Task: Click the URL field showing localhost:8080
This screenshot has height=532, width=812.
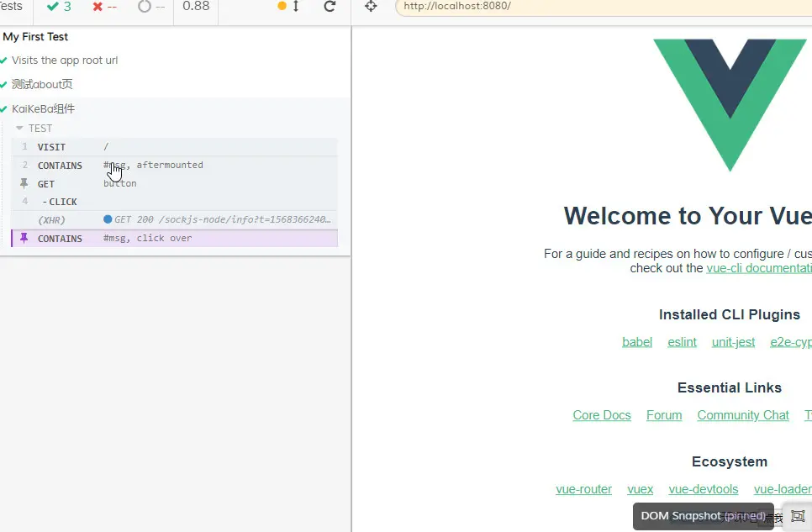Action: pos(604,6)
